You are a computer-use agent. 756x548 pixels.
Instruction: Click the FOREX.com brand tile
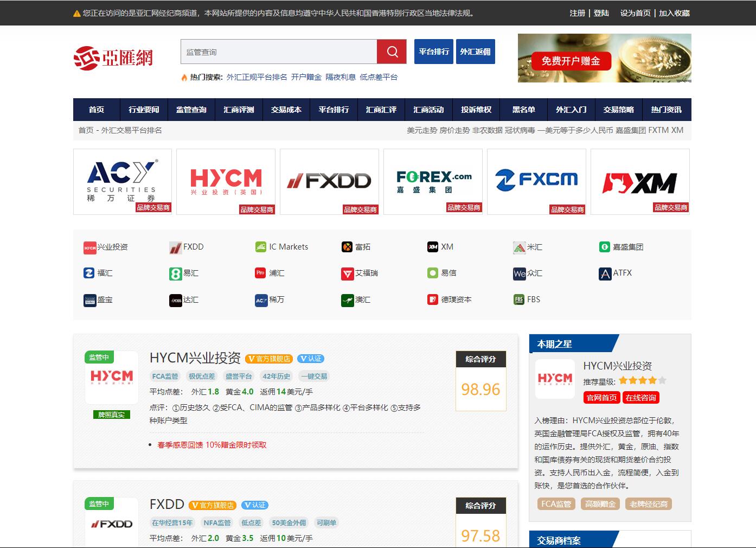point(433,182)
